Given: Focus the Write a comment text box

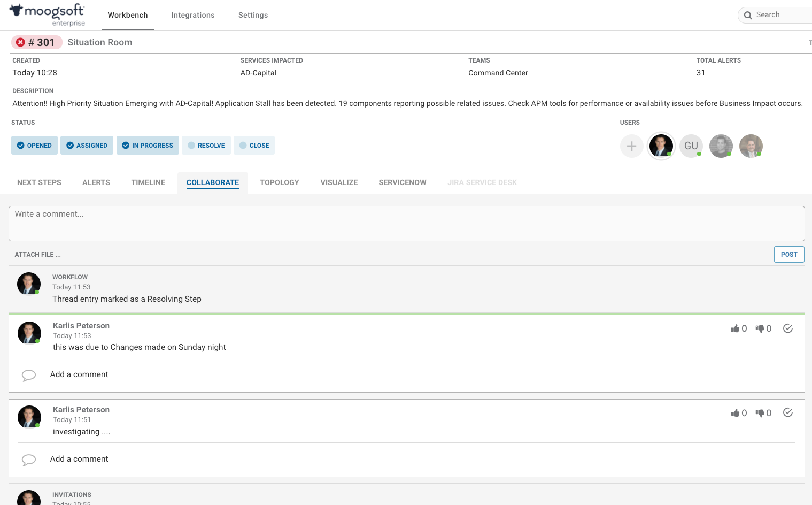Looking at the screenshot, I should pos(407,224).
